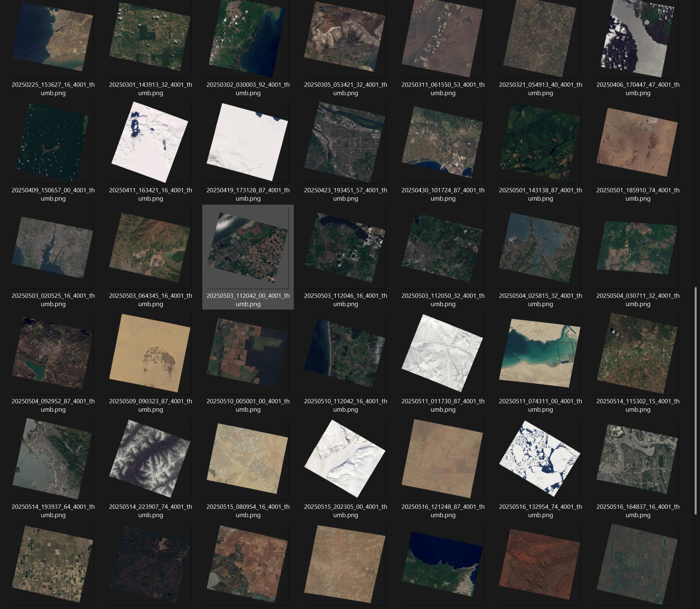This screenshot has height=609, width=700.
Task: Select the 20250510_112042_16_4001 shoreline thumbnail
Action: point(345,353)
